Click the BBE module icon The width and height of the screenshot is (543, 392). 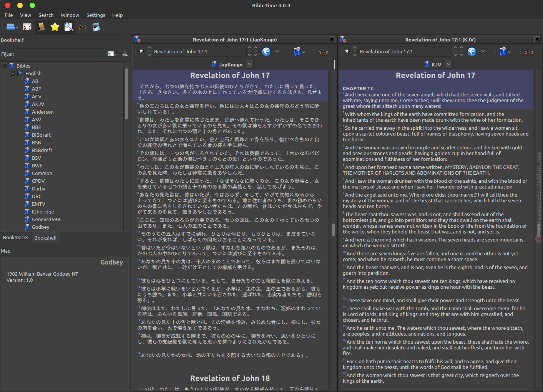point(27,127)
